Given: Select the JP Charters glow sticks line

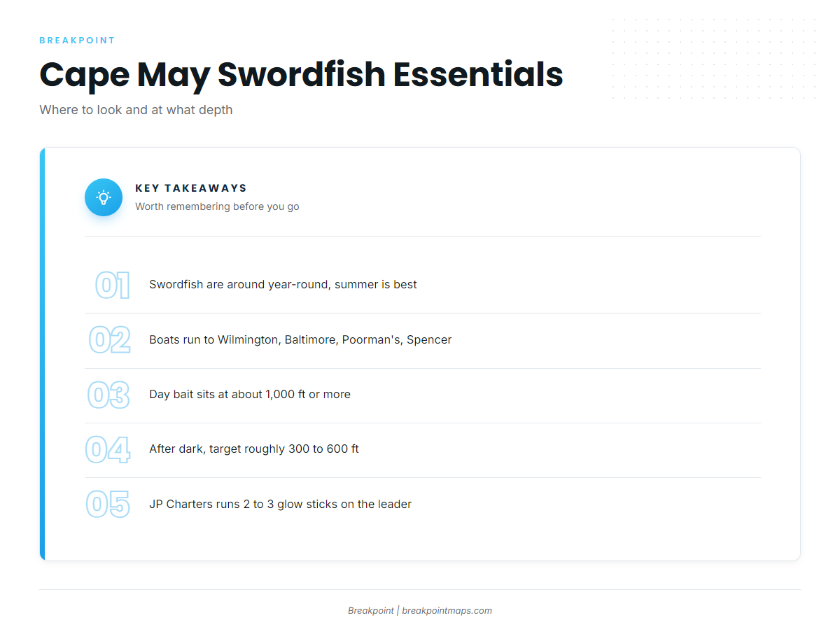Looking at the screenshot, I should point(280,504).
